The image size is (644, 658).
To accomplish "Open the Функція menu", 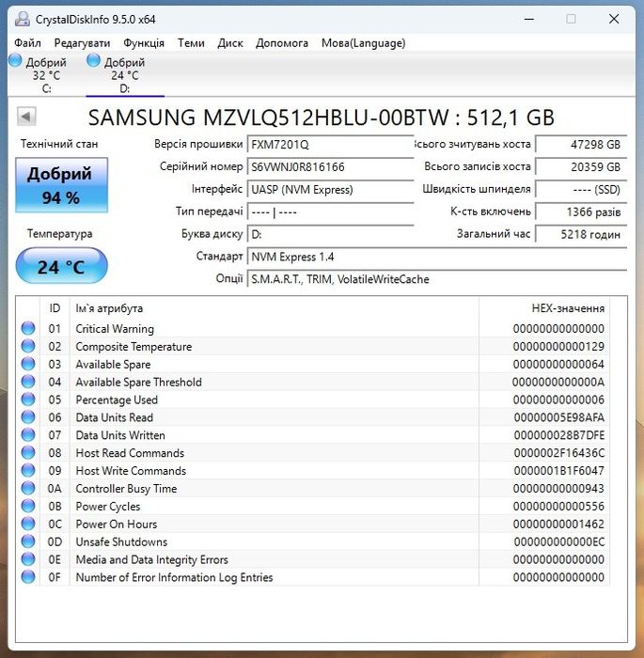I will [x=144, y=43].
